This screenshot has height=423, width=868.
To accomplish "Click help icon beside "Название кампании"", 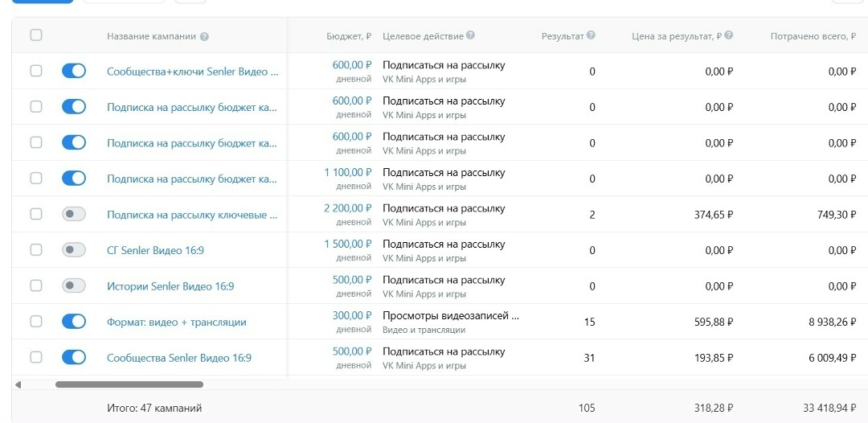I will point(204,37).
